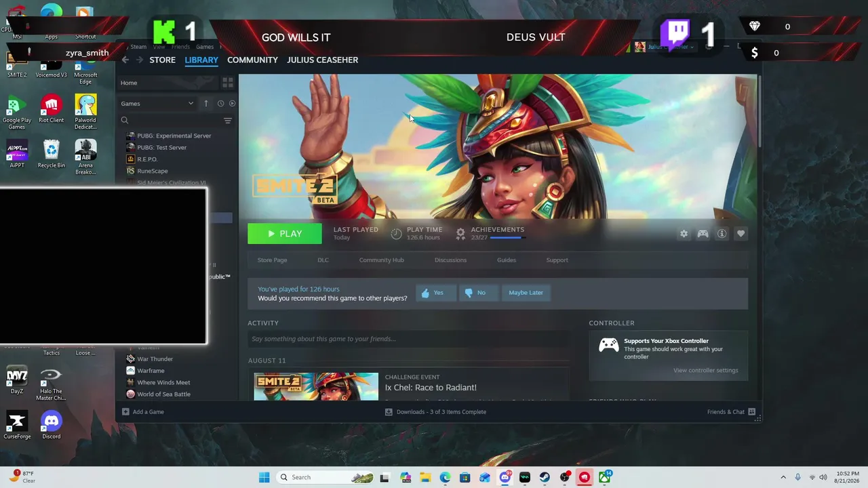Select R.E.P.O. in the game list

pos(147,159)
